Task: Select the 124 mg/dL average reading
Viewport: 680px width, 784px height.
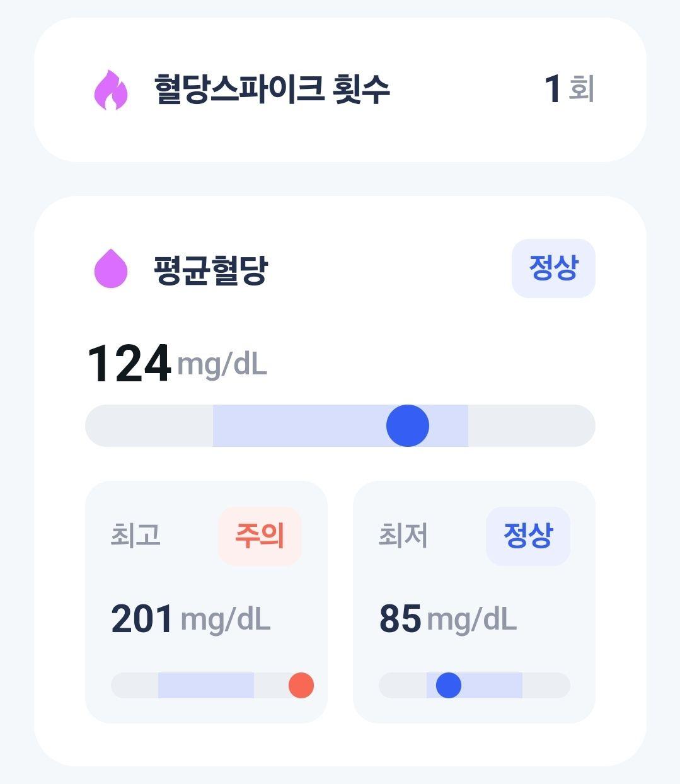Action: click(176, 364)
